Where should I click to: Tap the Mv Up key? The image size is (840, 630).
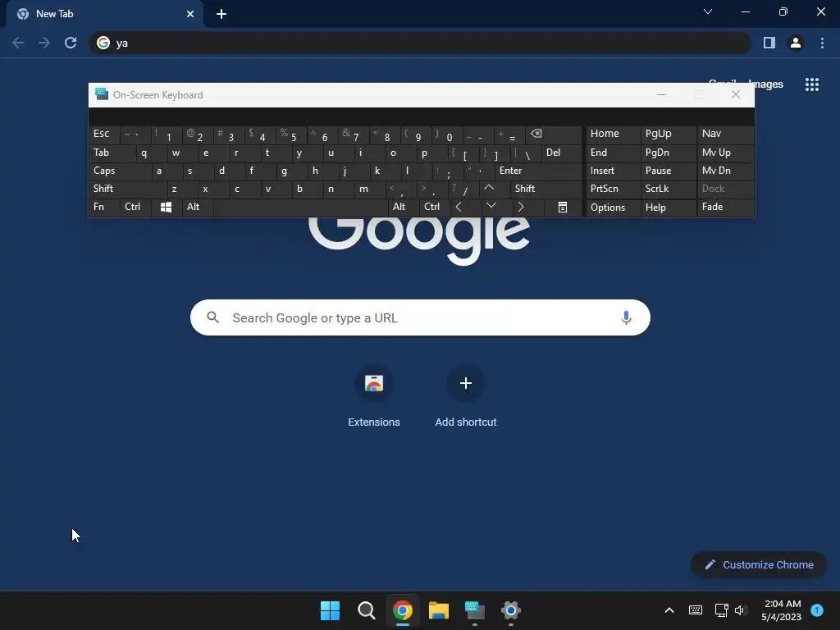[x=725, y=153]
